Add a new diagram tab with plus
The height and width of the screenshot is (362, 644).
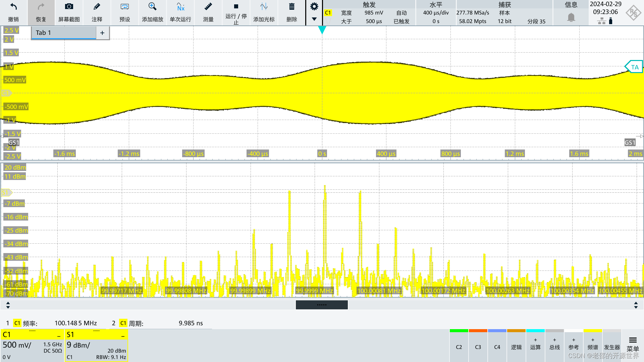tap(102, 33)
